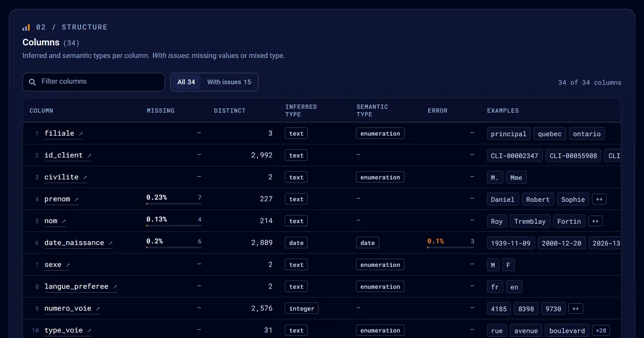Open date_naissance column detail arrow icon

point(111,243)
